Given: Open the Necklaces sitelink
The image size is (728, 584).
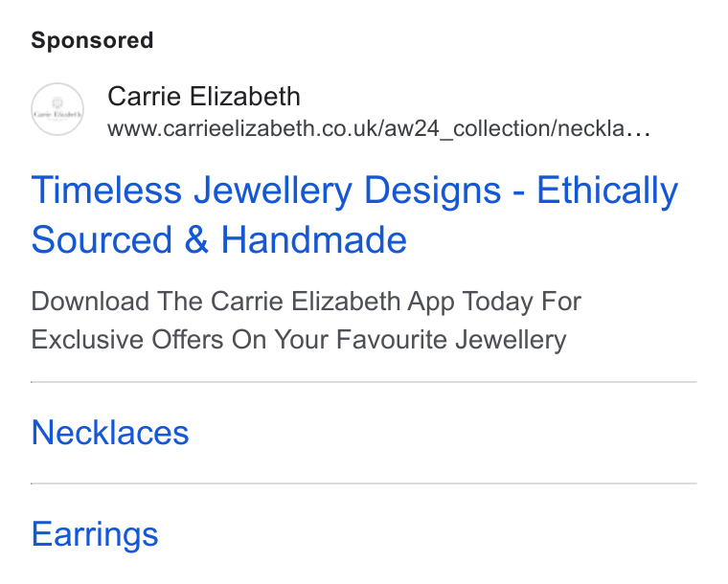Looking at the screenshot, I should [110, 433].
